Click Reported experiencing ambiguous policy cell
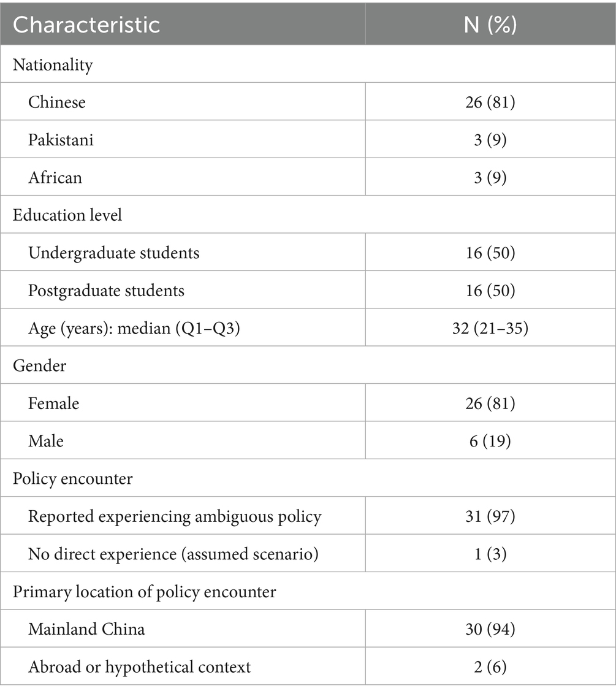The height and width of the screenshot is (696, 616). click(x=175, y=516)
